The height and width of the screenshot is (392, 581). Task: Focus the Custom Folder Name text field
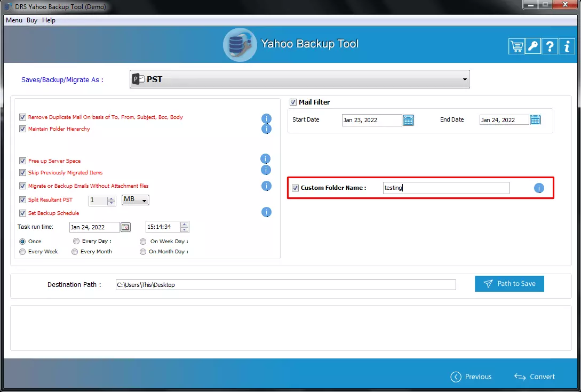[x=446, y=188]
